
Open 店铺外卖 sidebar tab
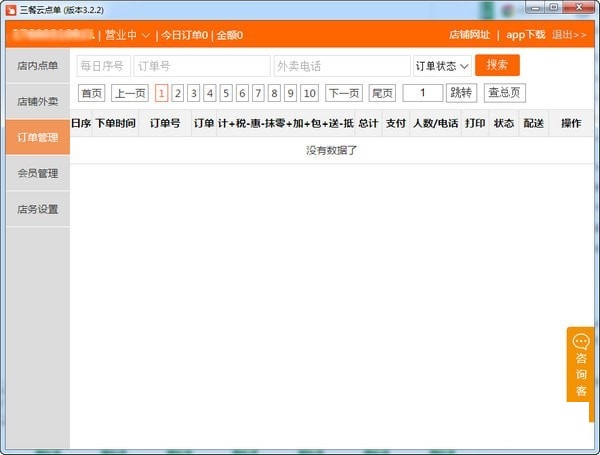pyautogui.click(x=37, y=101)
